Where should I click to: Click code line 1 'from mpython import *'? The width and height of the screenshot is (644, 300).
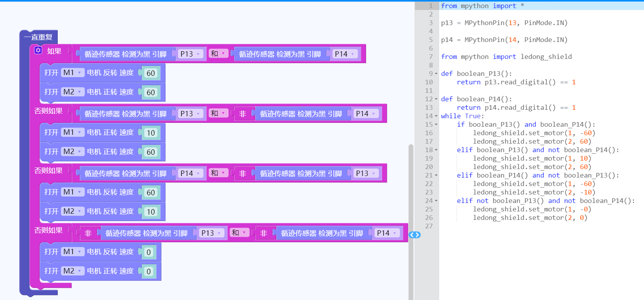[482, 6]
